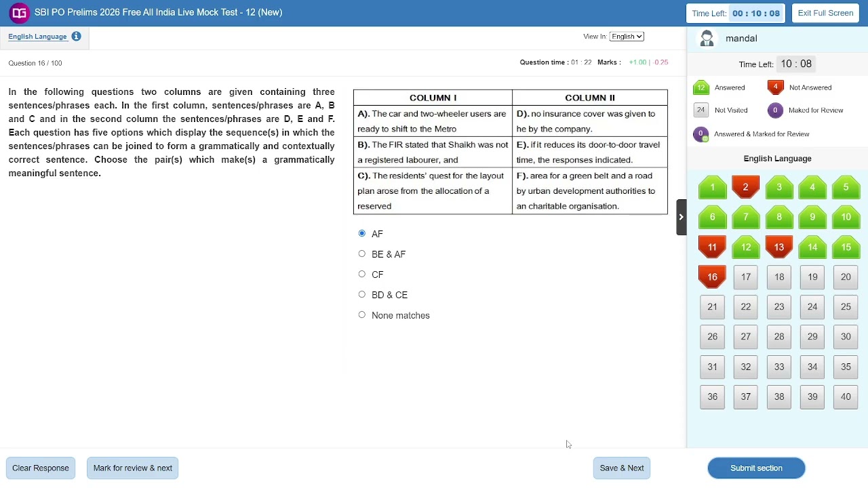Open unanswered question 11
Viewport: 868px width, 488px height.
click(712, 247)
